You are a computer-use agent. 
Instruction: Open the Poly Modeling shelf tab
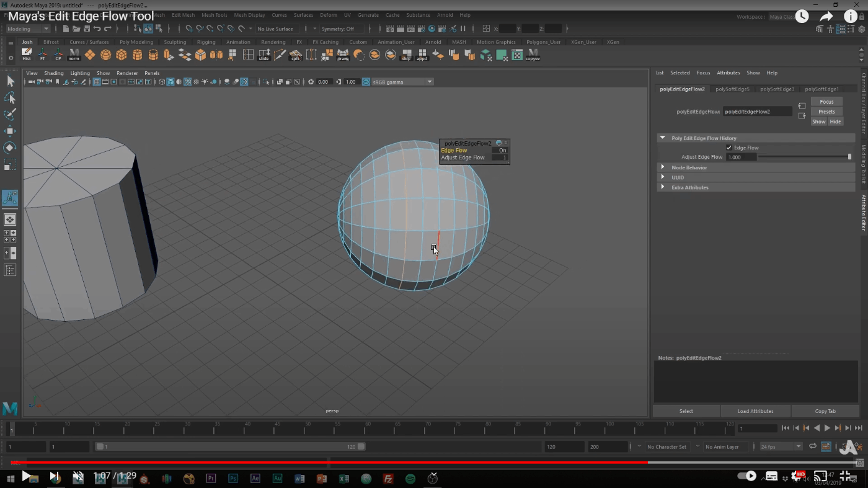(136, 42)
